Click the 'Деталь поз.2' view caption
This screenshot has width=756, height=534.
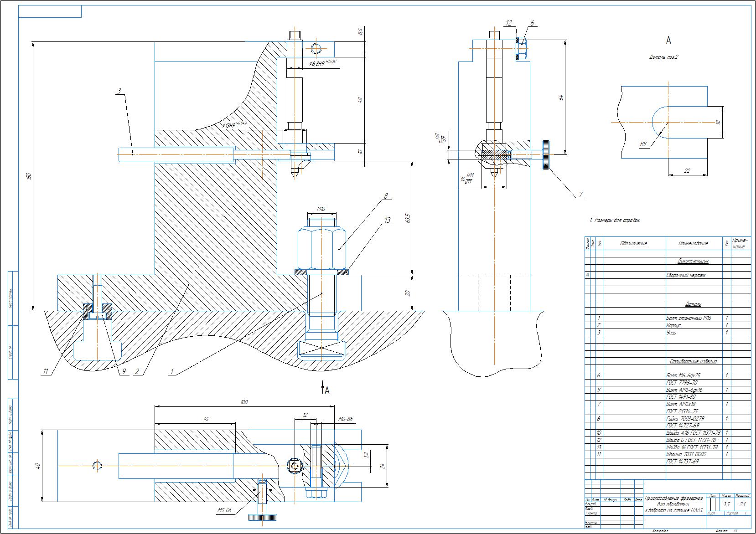click(x=663, y=57)
